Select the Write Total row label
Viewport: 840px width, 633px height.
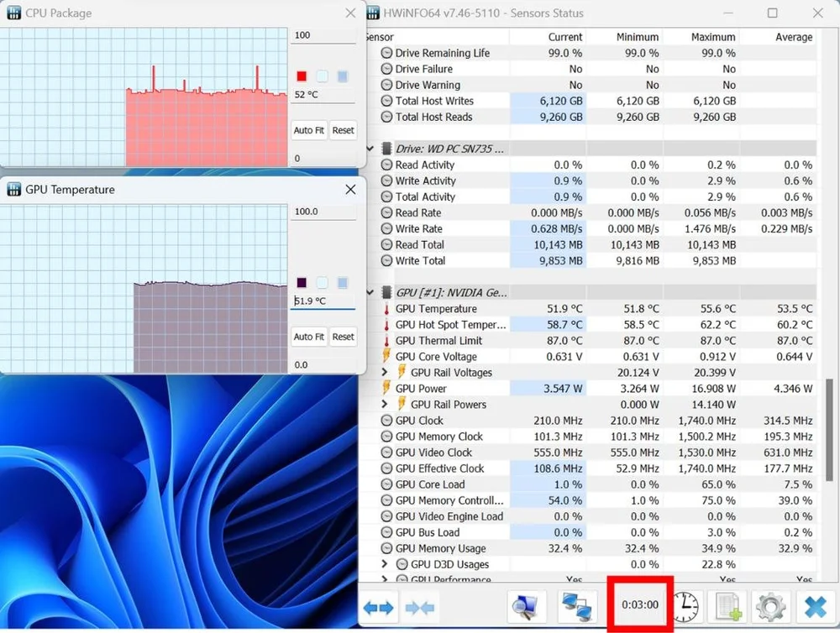(420, 261)
